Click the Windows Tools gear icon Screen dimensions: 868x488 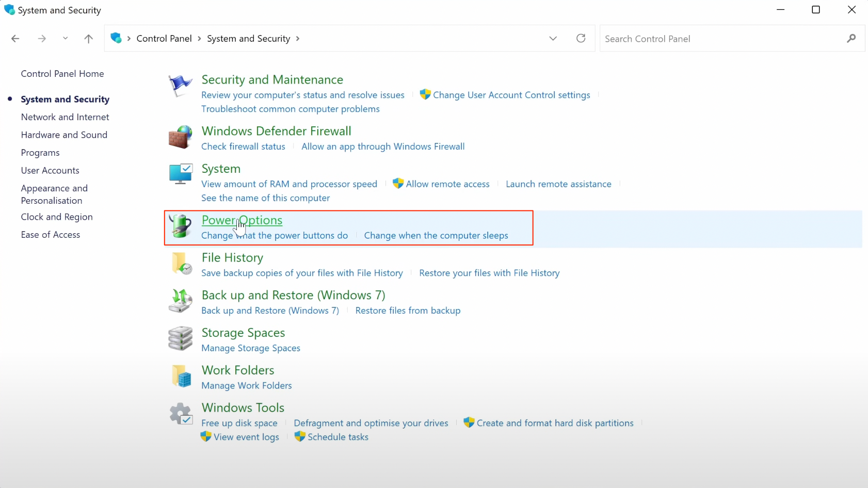tap(181, 414)
